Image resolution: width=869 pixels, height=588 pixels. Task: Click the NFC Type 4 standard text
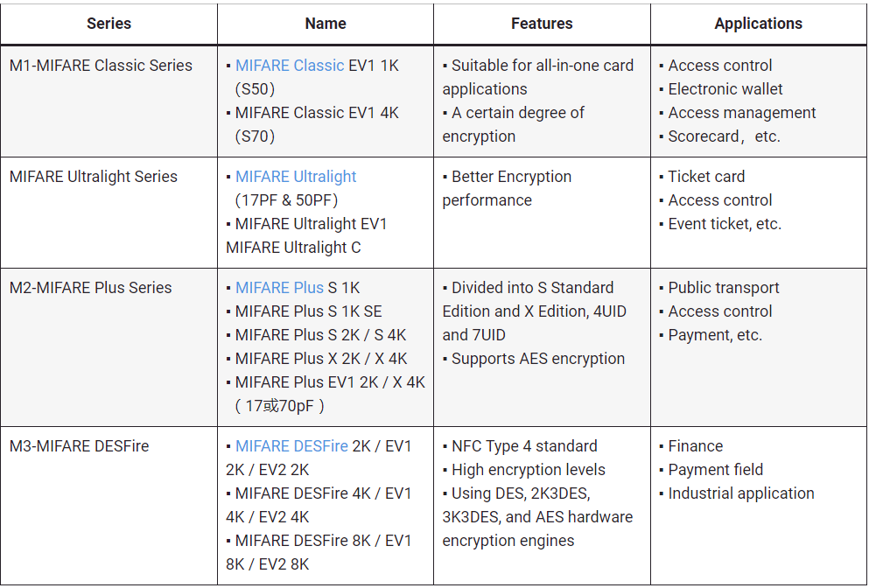coord(524,446)
